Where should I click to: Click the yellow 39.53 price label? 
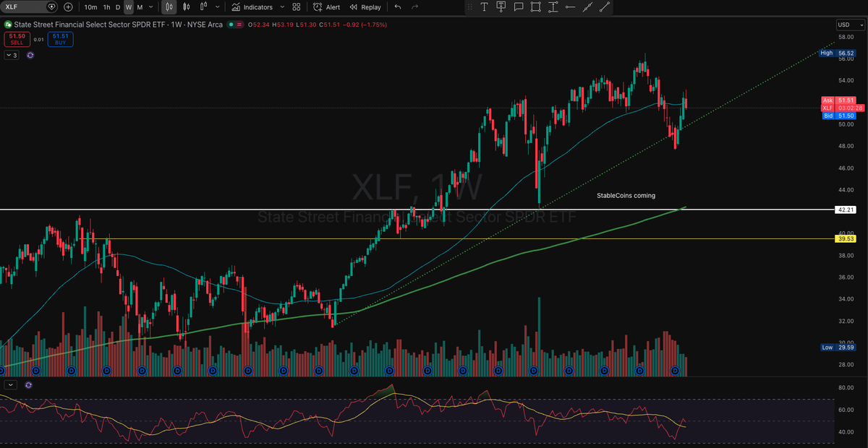pos(846,238)
